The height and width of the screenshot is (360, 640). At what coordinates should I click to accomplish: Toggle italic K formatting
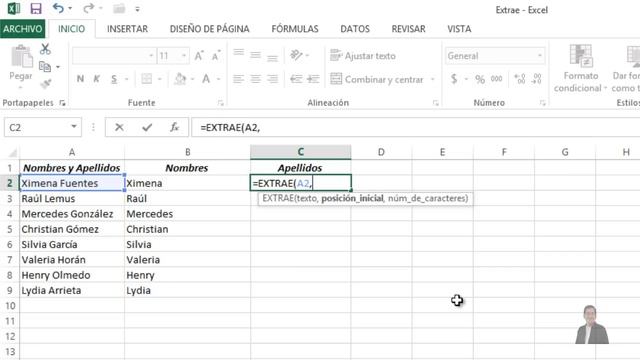(97, 79)
